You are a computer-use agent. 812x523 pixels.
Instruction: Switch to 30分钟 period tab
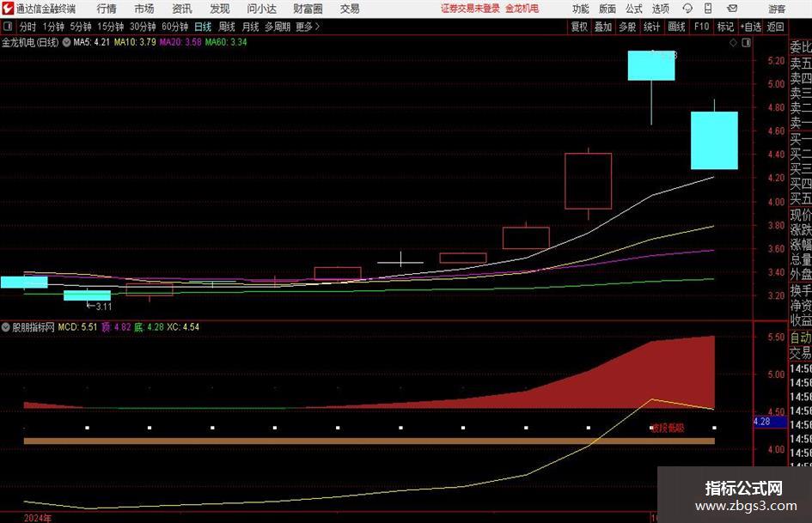[143, 27]
